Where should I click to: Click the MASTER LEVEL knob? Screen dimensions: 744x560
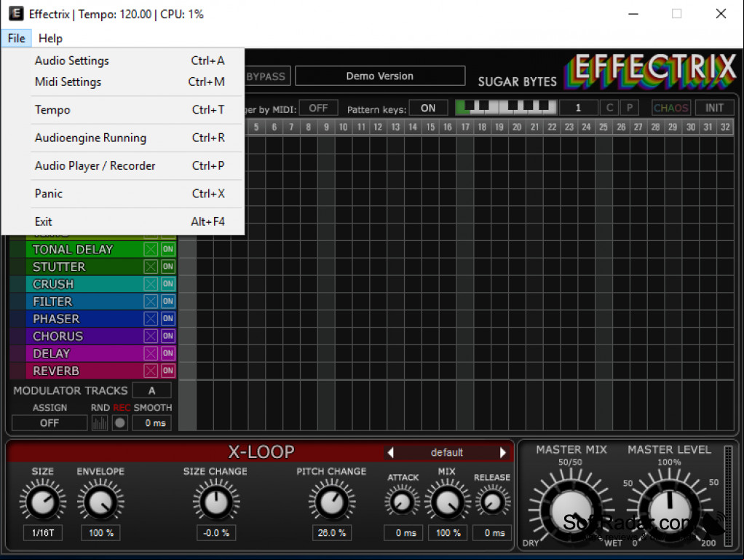pos(670,510)
